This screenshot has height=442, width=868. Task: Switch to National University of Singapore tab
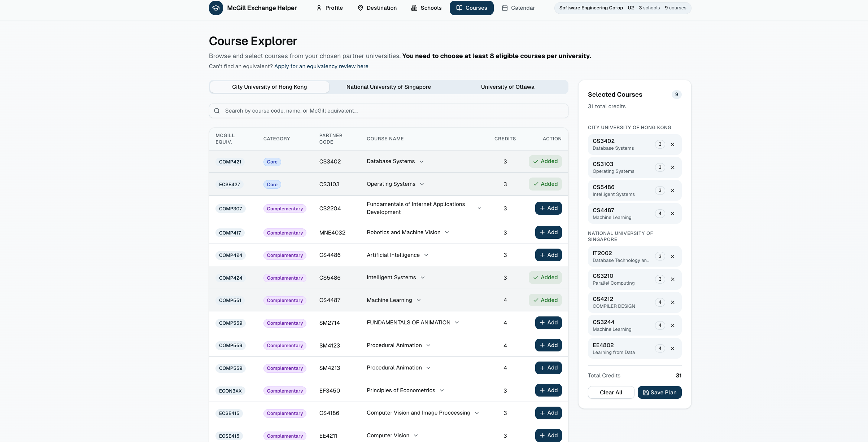(x=388, y=87)
